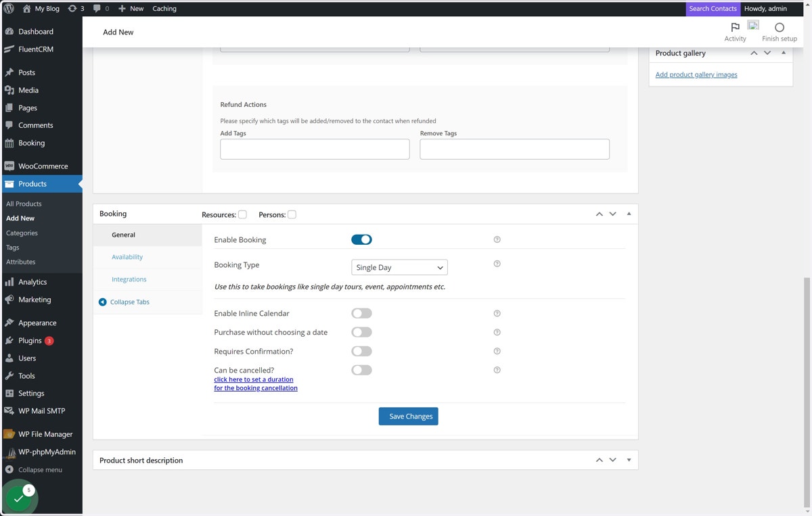Toggle Purchase without choosing a date
The image size is (812, 516).
point(361,332)
